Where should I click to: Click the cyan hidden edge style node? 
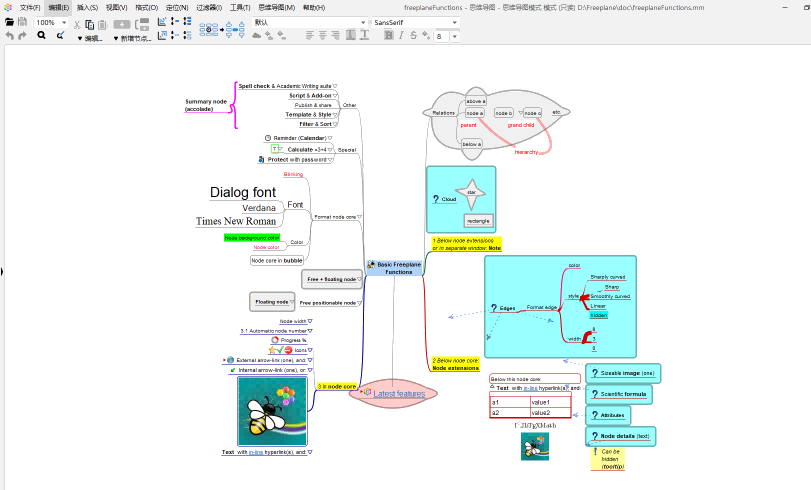click(x=598, y=315)
